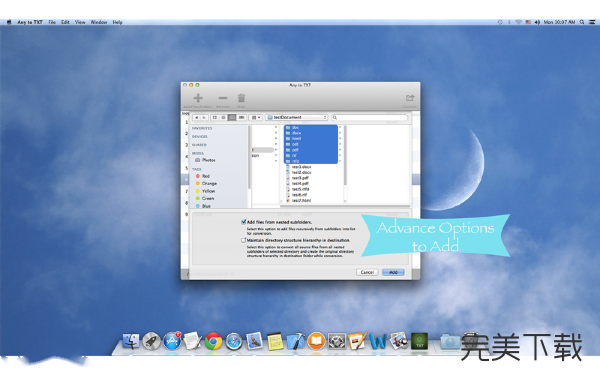Uncheck Add files from nested subfolders
600x375 pixels.
coord(243,222)
